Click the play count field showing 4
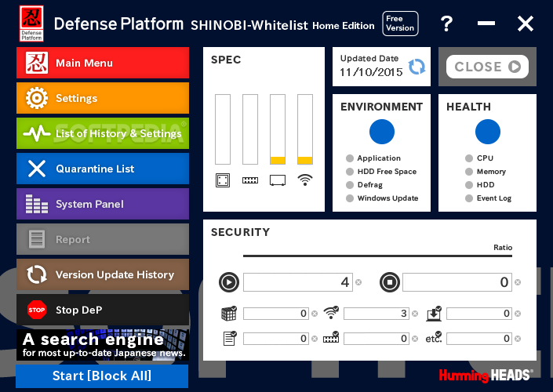 [x=297, y=282]
